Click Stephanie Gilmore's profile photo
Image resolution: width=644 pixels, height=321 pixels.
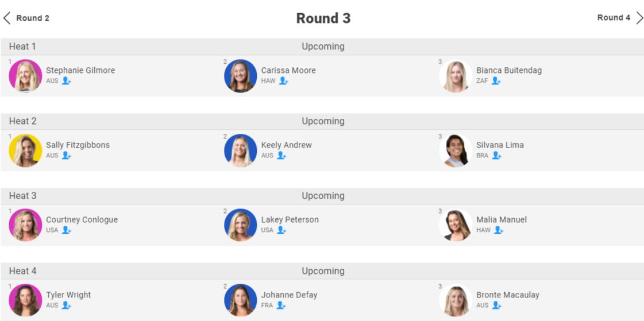pos(25,76)
